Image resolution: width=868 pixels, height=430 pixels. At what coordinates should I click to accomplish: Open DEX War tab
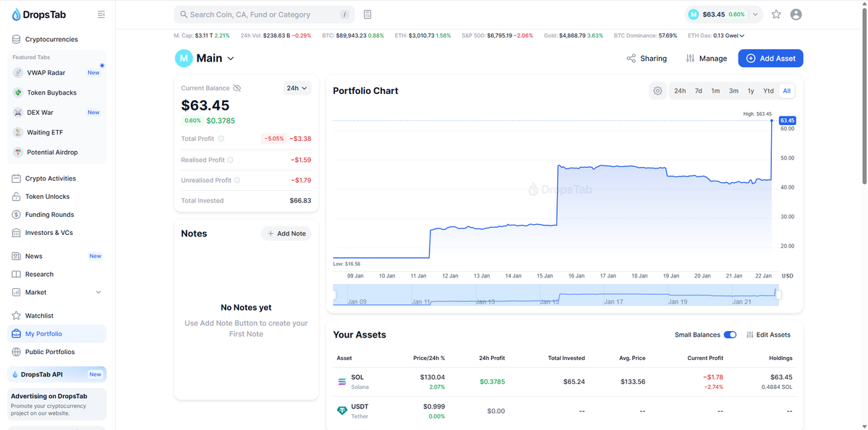pyautogui.click(x=57, y=112)
